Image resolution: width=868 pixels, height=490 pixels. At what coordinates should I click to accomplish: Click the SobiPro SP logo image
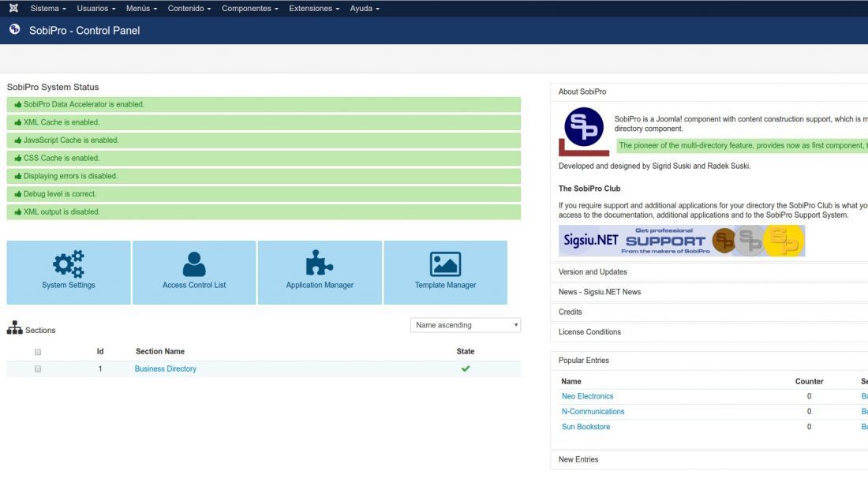[x=583, y=131]
